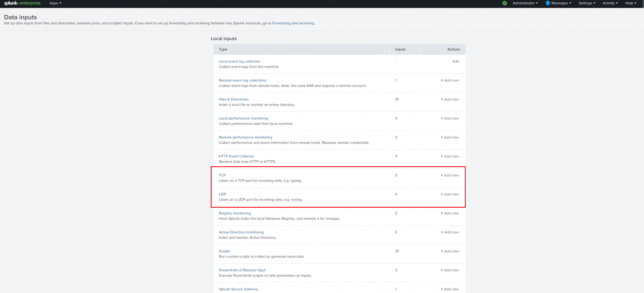Click 'Have Splunk index the local Windows Registry' text
644x293 pixels.
pyautogui.click(x=280, y=219)
